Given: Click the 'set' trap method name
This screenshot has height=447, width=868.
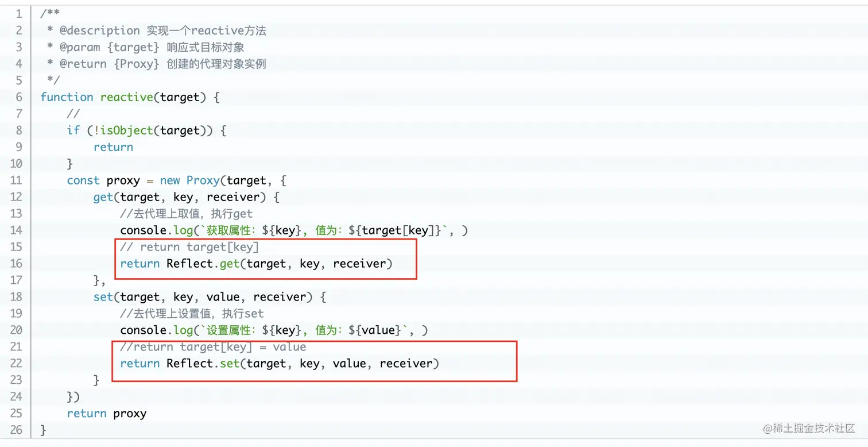Looking at the screenshot, I should (103, 297).
